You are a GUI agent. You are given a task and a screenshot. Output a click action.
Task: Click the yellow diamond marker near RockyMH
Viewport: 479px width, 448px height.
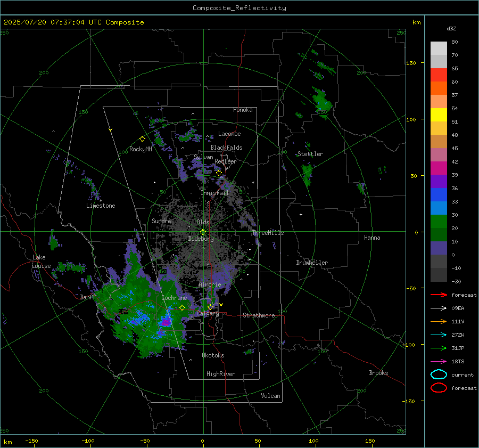[142, 139]
